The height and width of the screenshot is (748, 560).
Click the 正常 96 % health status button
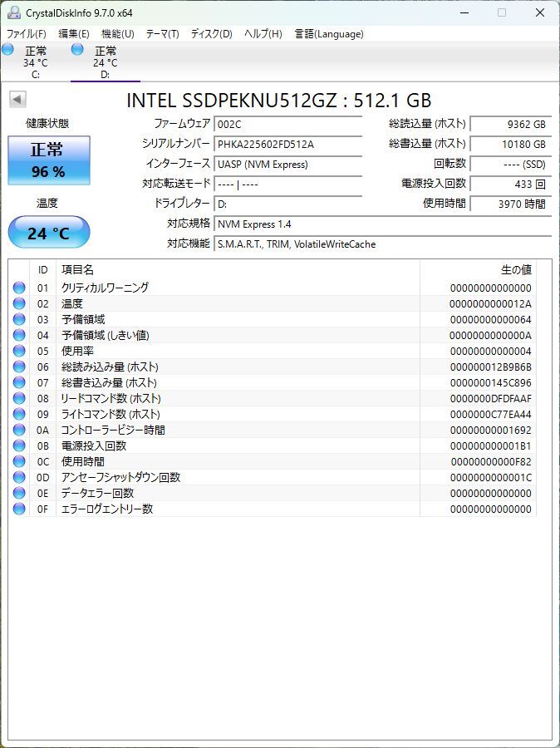(49, 160)
